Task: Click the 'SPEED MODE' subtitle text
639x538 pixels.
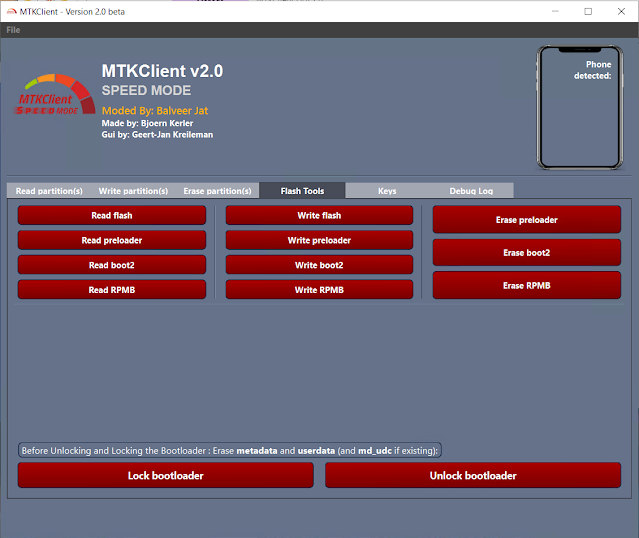Action: (x=146, y=90)
